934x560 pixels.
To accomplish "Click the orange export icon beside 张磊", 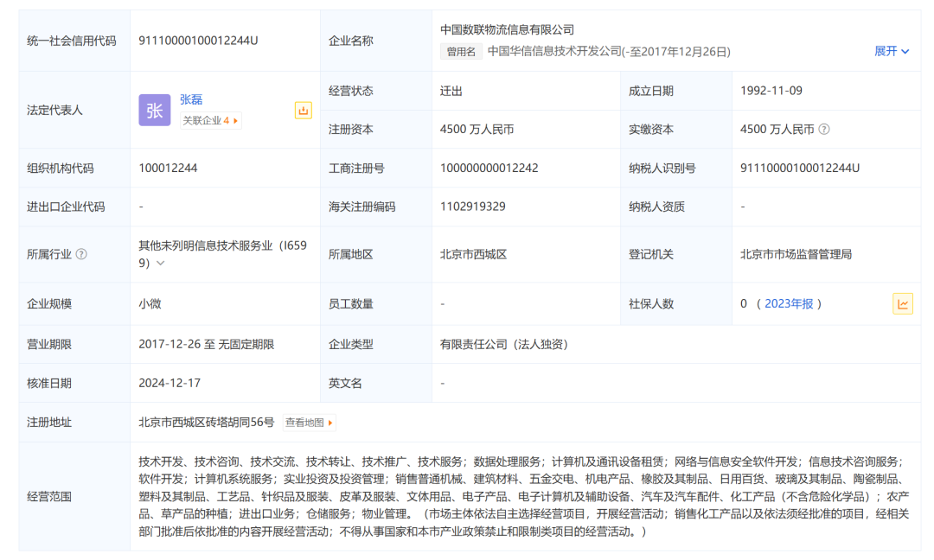I will [304, 110].
